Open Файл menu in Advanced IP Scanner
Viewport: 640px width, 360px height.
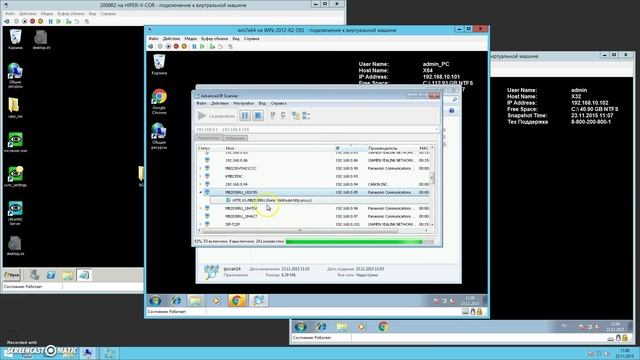point(201,103)
